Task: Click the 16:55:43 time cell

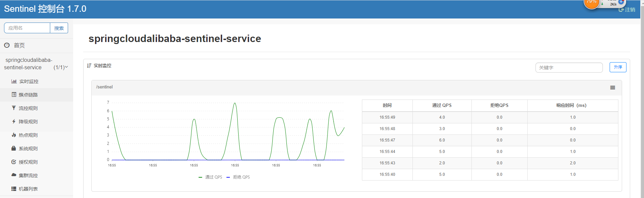Action: (387, 163)
